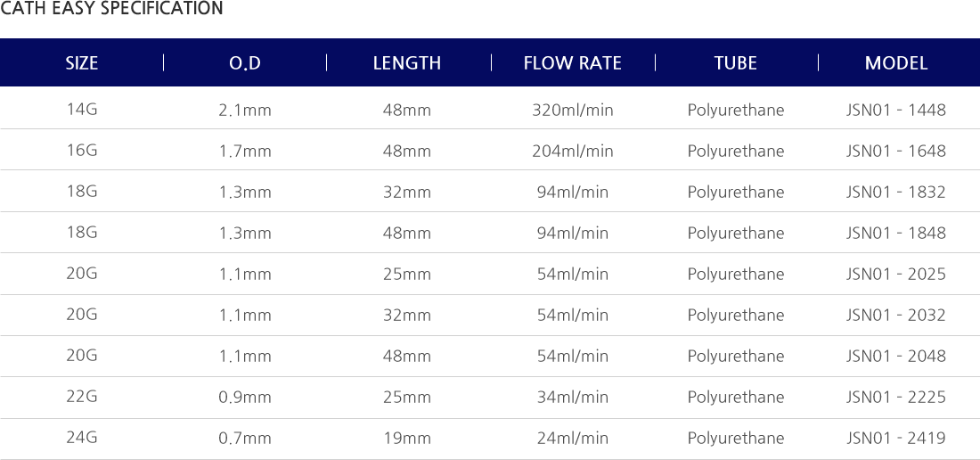Screen dimensions: 980x460
Task: Click the CATH EASY SPECIFICATION title
Action: click(112, 8)
